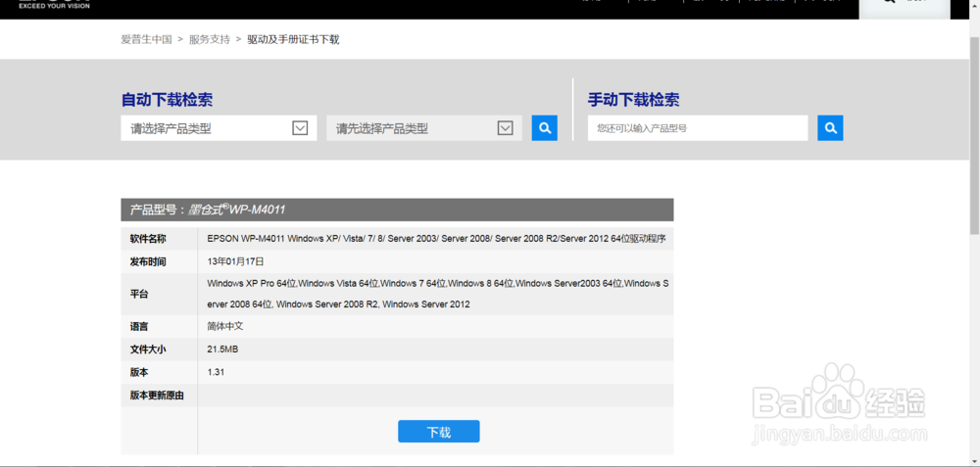Screen dimensions: 980x467
Task: Click the 版本更新原由 row label
Action: point(157,396)
